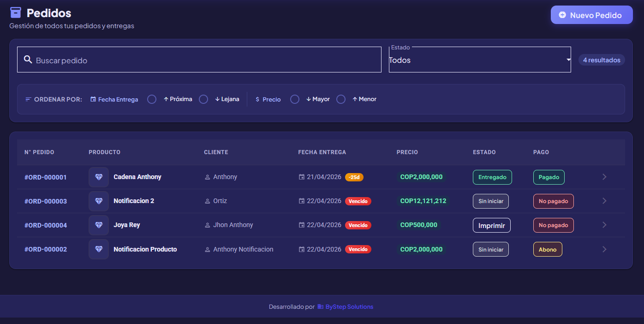
Task: Click the Abono payment badge
Action: pos(548,249)
